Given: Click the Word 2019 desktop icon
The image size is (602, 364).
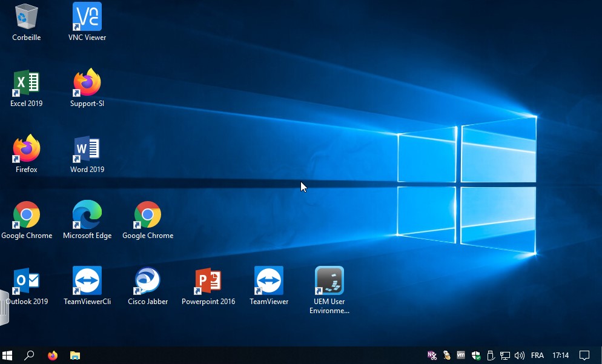Looking at the screenshot, I should click(87, 150).
